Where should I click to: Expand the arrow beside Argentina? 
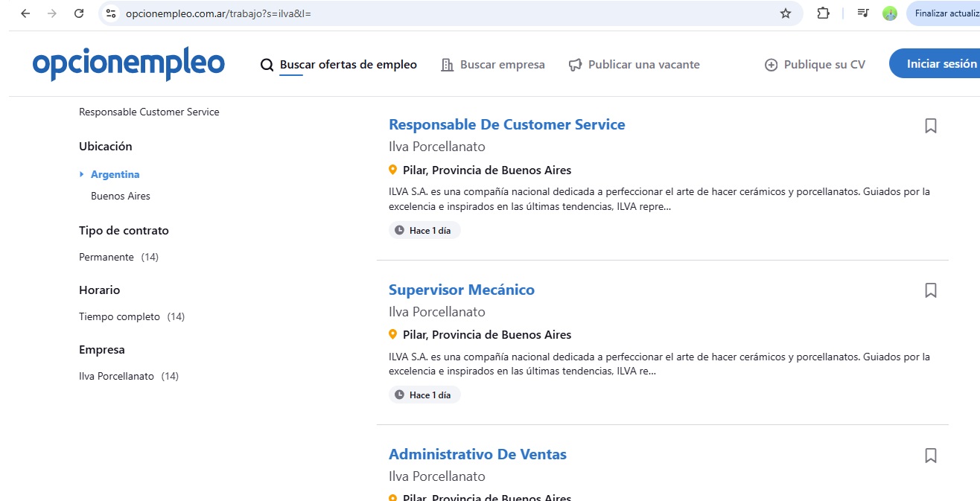click(x=82, y=174)
